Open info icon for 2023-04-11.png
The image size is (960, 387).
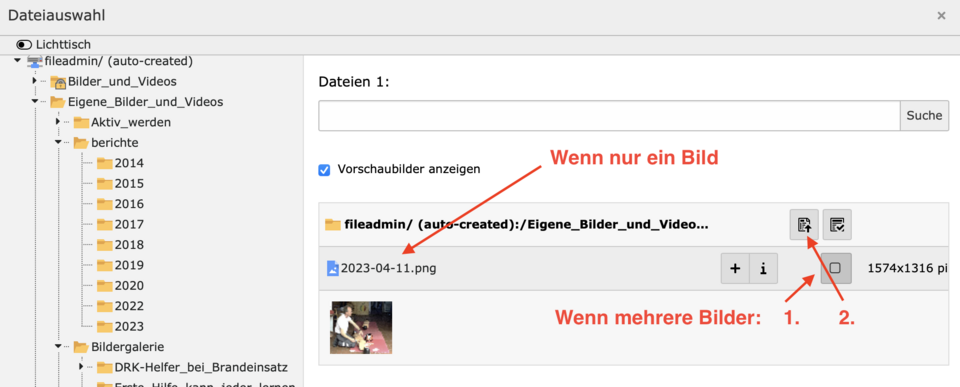(763, 268)
